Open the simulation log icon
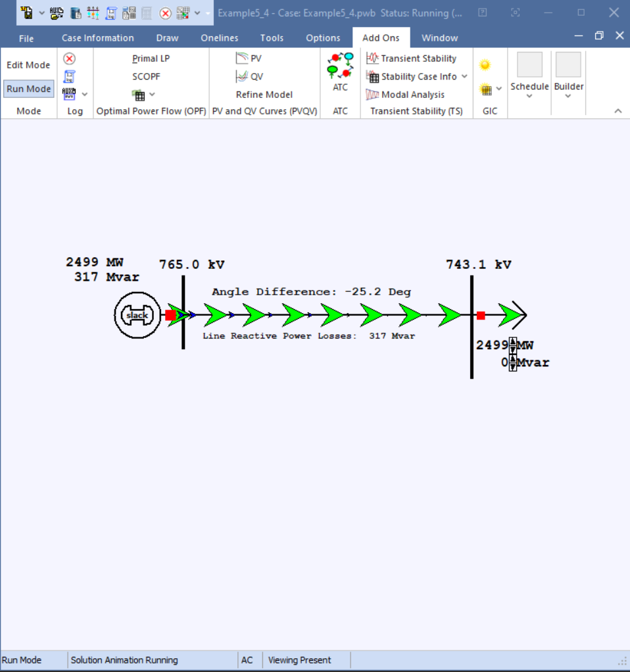This screenshot has height=672, width=630. point(68,76)
